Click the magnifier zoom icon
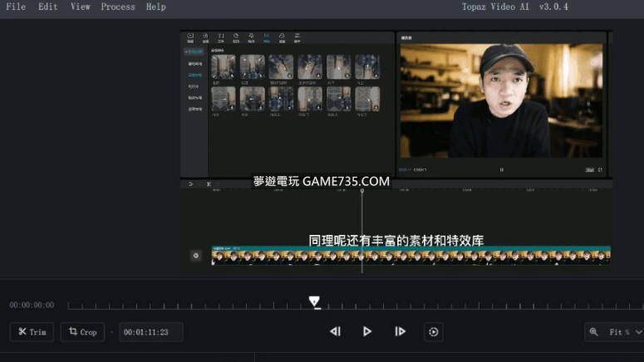The width and height of the screenshot is (644, 362). [x=593, y=332]
